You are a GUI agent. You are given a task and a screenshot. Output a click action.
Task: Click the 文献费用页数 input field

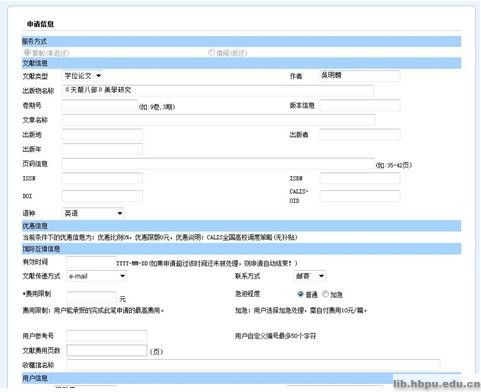coord(107,350)
